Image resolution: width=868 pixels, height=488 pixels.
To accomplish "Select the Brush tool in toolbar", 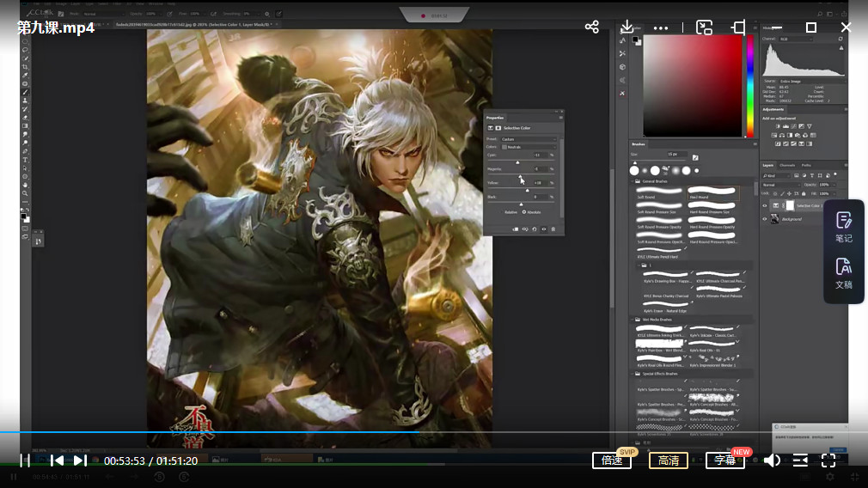I will point(25,93).
